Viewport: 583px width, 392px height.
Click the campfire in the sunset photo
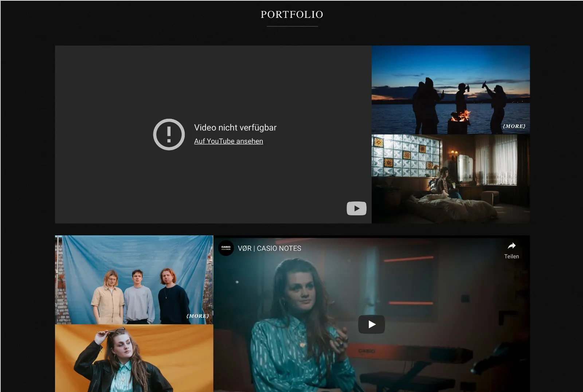tap(460, 116)
